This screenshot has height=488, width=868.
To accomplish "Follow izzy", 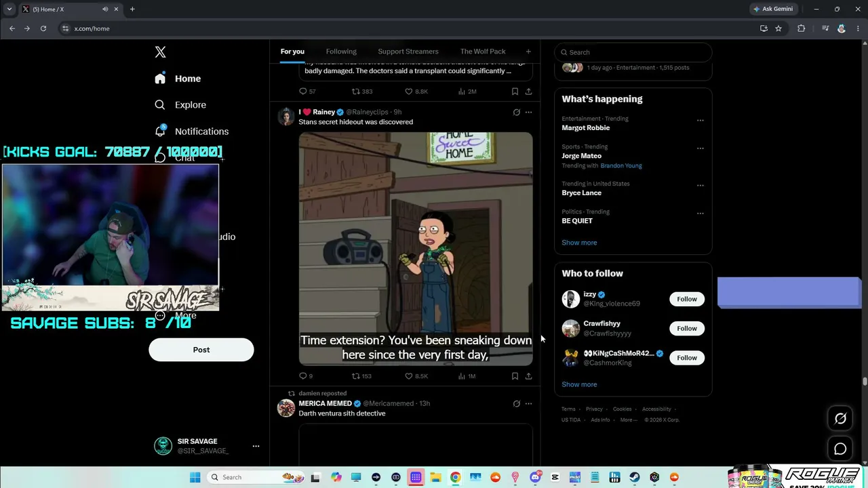I will (x=687, y=299).
